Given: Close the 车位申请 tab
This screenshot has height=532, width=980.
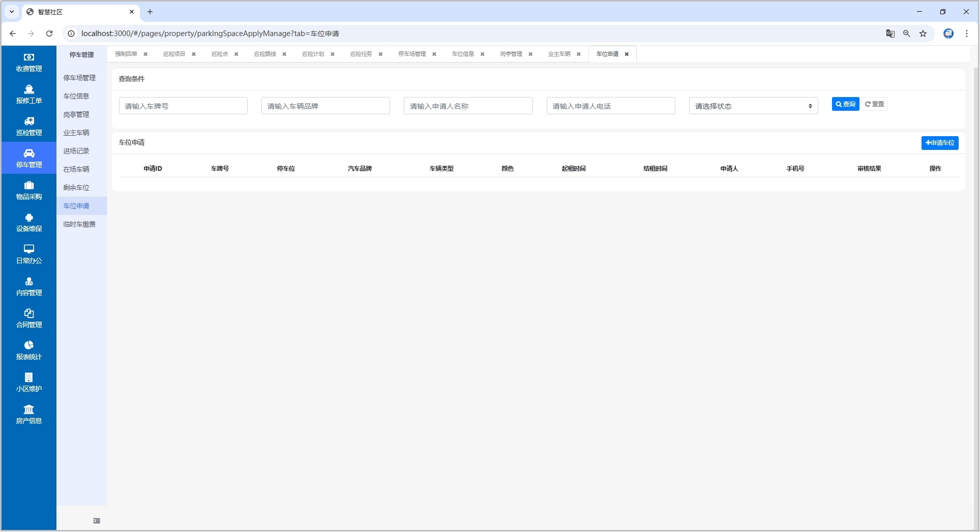Looking at the screenshot, I should (x=627, y=54).
